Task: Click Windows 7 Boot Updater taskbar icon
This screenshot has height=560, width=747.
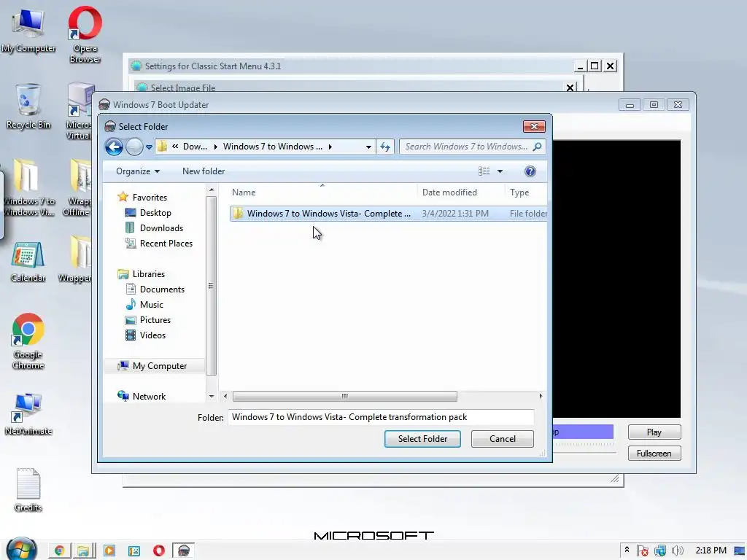Action: point(183,551)
